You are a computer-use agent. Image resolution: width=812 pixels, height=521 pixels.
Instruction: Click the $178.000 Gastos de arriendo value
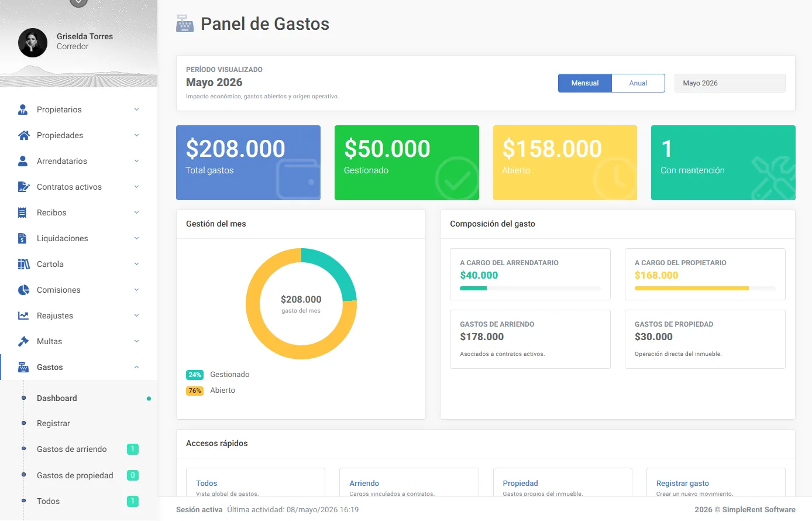click(481, 337)
